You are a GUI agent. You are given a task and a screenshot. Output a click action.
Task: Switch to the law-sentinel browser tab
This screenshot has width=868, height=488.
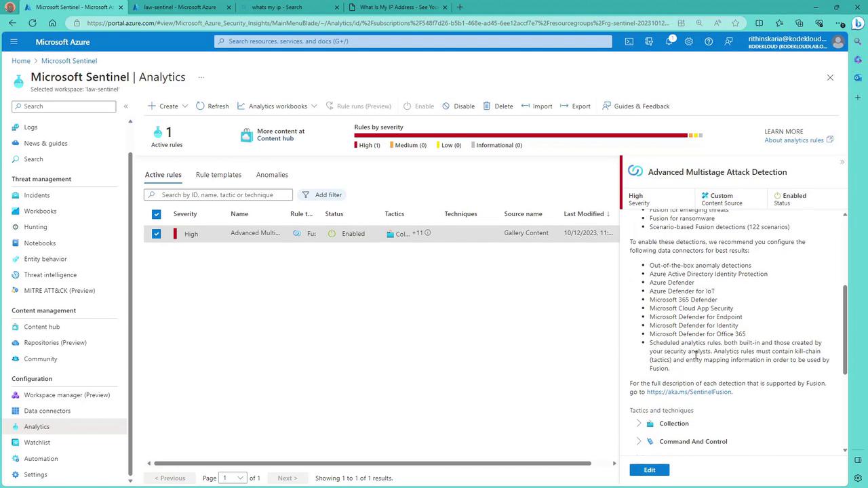[x=180, y=7]
